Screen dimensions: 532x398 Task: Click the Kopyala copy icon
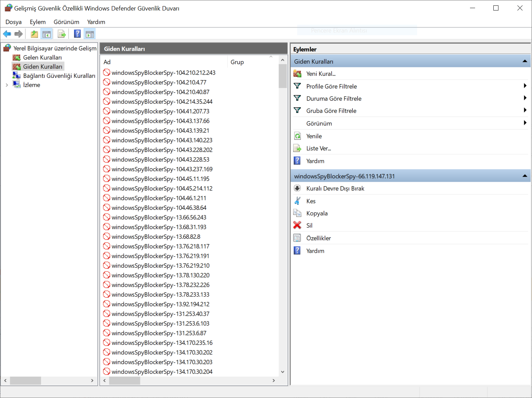pyautogui.click(x=297, y=213)
